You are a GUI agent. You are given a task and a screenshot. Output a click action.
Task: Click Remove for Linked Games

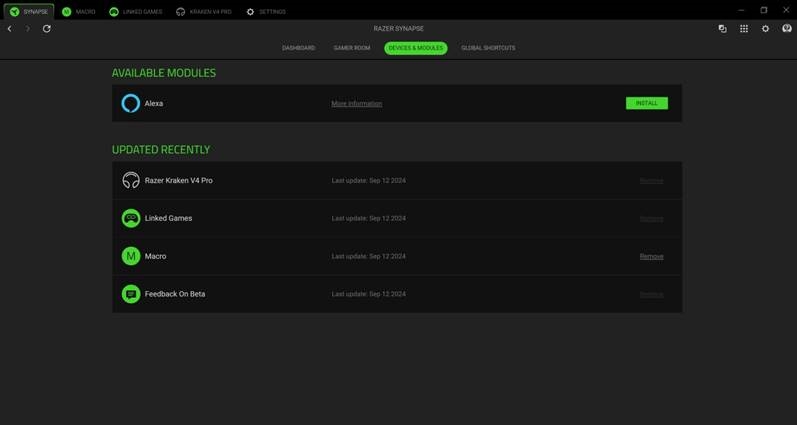(651, 219)
